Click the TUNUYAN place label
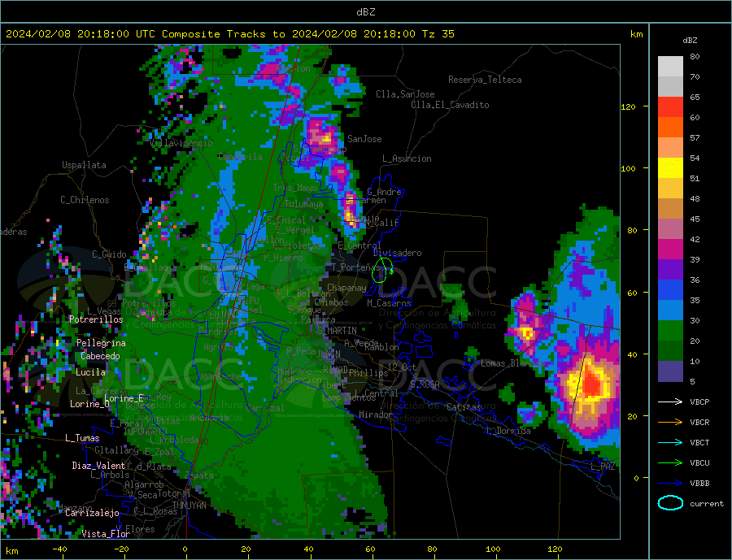The height and width of the screenshot is (560, 732). (189, 506)
